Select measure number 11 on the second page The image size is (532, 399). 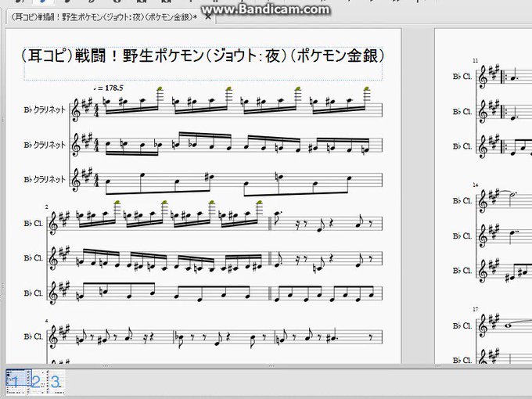click(x=476, y=61)
